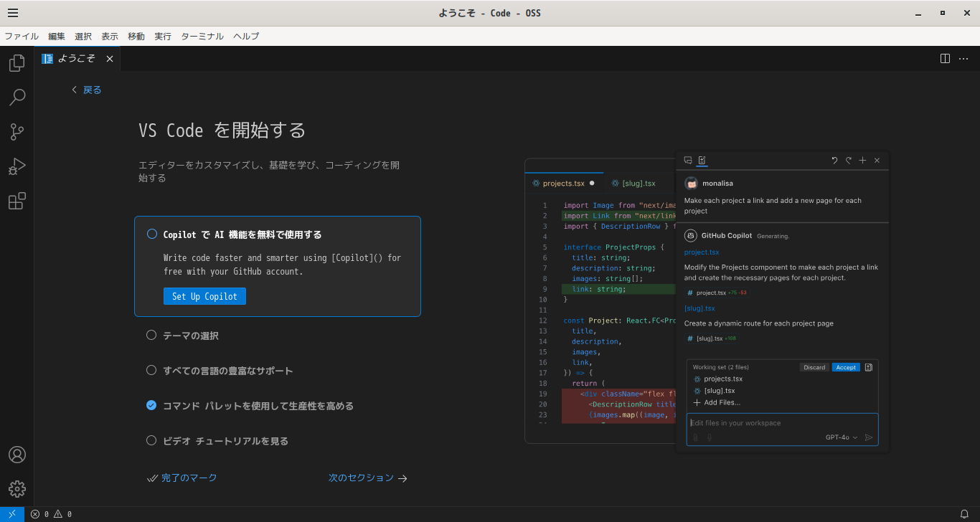This screenshot has width=980, height=522.
Task: Open the Manage gear settings icon
Action: click(x=17, y=489)
